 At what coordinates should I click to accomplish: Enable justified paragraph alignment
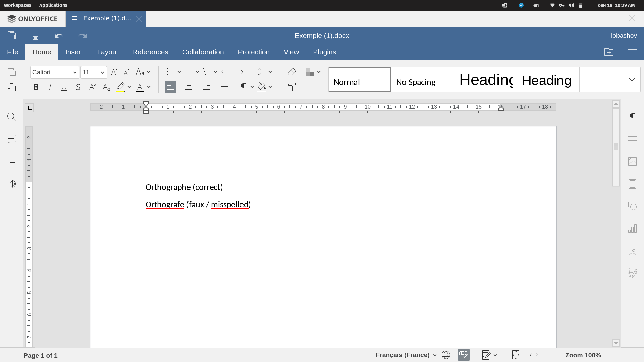pos(225,87)
